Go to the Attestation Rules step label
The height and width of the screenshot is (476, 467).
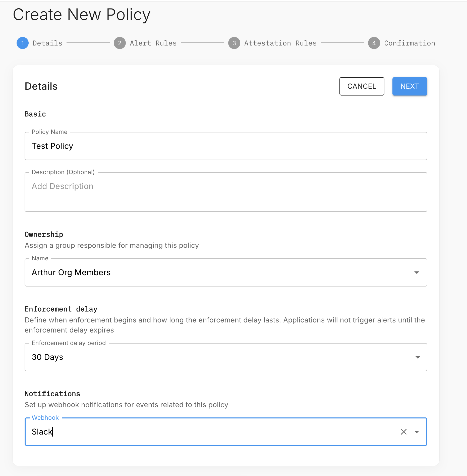point(280,43)
